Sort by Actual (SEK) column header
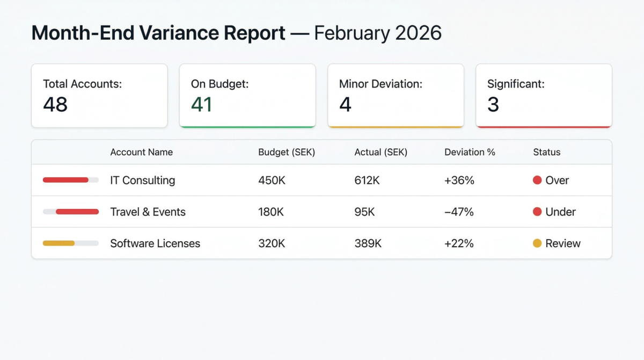The height and width of the screenshot is (360, 644). [x=381, y=152]
